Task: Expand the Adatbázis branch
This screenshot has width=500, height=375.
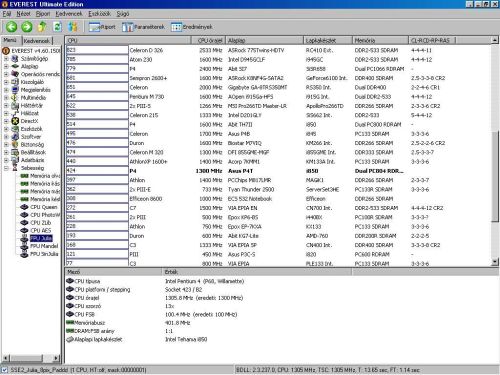Action: [6, 160]
